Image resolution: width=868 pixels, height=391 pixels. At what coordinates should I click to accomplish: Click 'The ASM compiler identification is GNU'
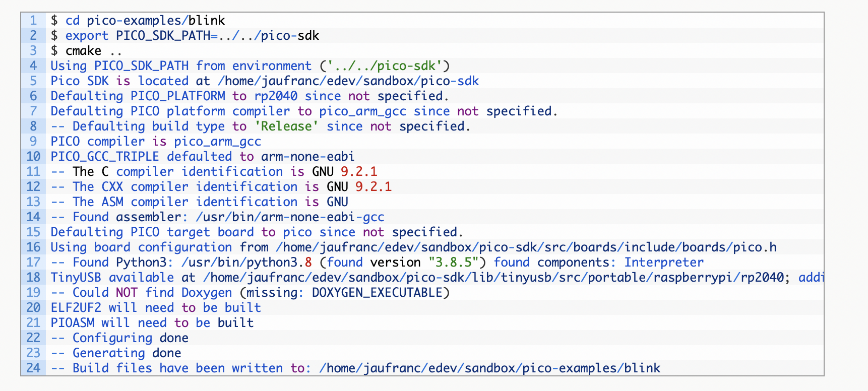200,202
